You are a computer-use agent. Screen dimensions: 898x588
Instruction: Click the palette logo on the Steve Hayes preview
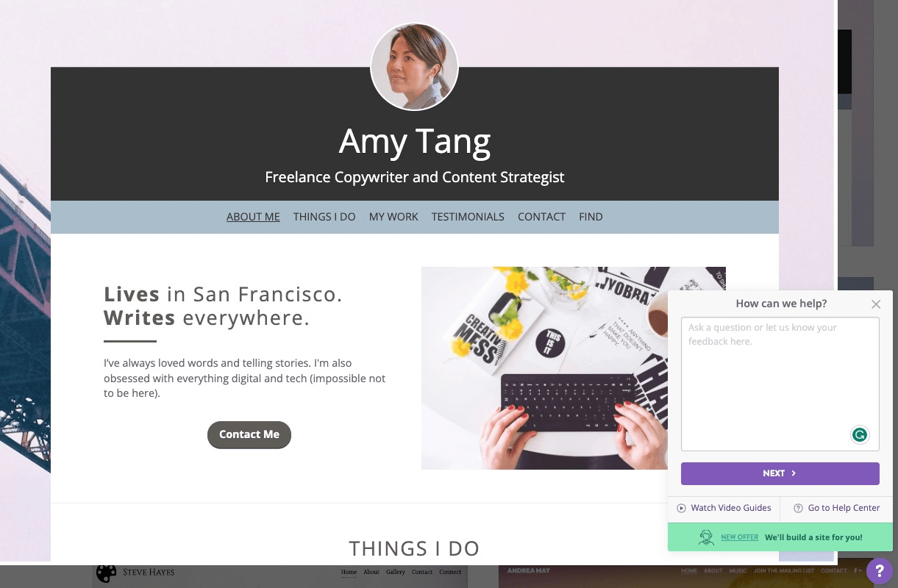(x=106, y=572)
